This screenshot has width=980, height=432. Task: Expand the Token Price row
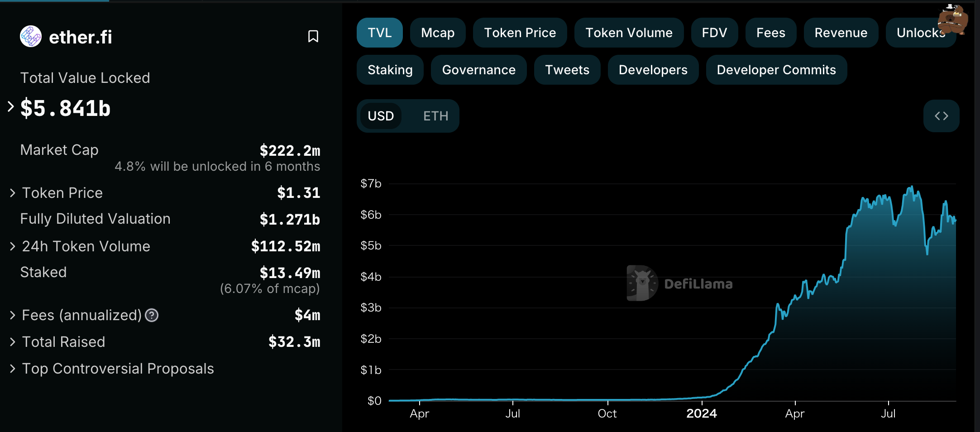point(13,193)
